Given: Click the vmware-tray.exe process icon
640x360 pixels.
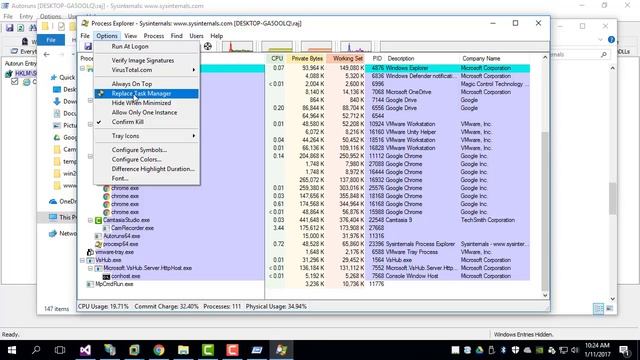Looking at the screenshot, I should 90,252.
